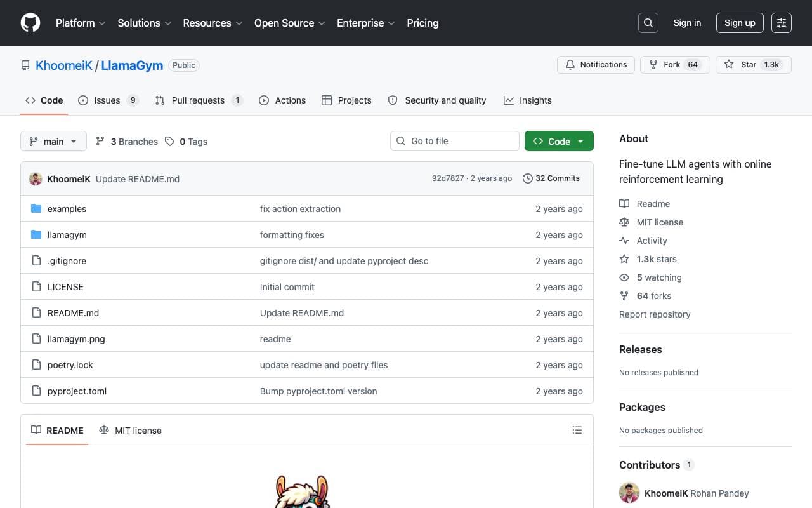The height and width of the screenshot is (508, 812).
Task: Open the README outline list icon
Action: tap(577, 430)
